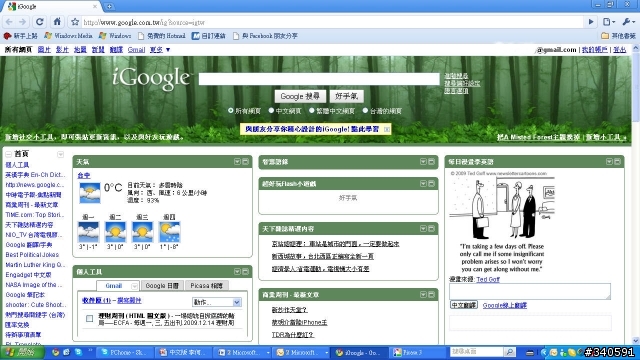Screen dimensions: 640x360
Task: Expand the 更多 more dropdown in navigation
Action: click(x=160, y=50)
